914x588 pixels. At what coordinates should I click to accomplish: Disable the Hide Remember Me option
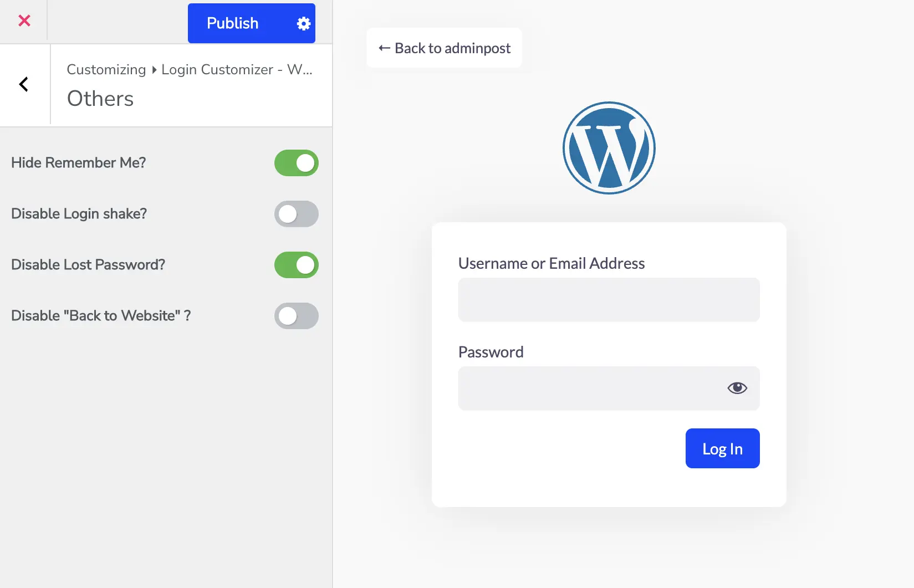[x=297, y=163]
